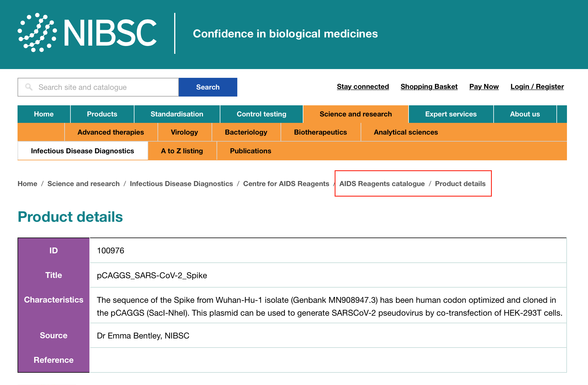
Task: Open the Control testing menu
Action: click(x=261, y=114)
